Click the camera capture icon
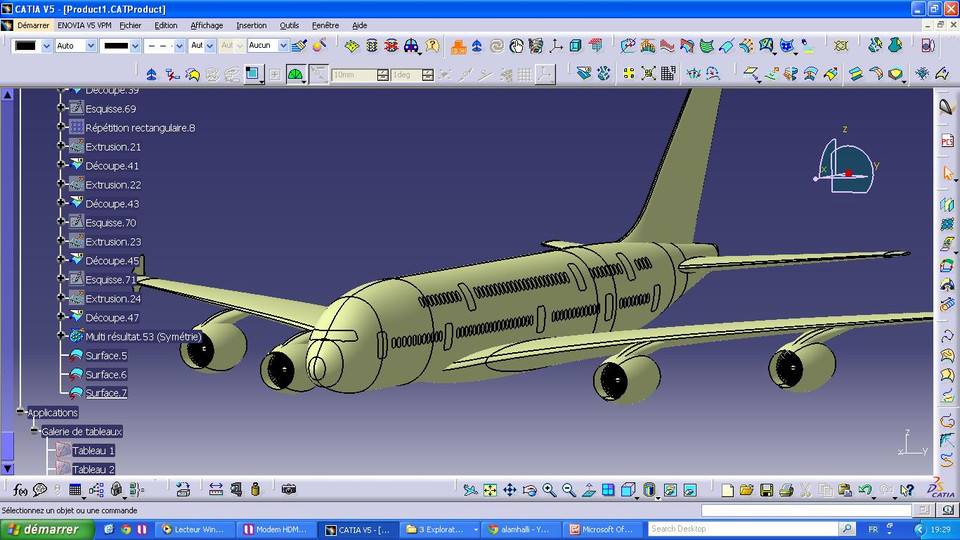Viewport: 960px width, 540px height. coord(289,490)
